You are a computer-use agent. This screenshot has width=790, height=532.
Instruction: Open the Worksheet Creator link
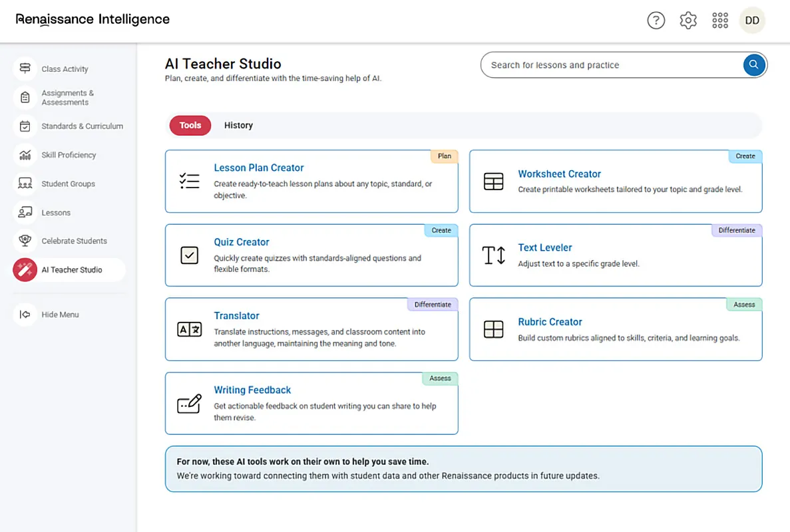point(559,174)
